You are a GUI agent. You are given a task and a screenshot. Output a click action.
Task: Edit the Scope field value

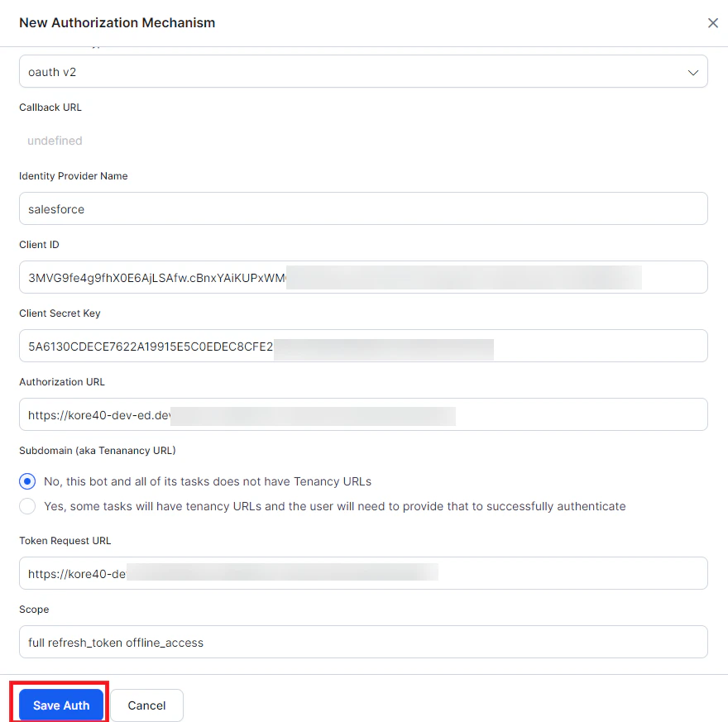pyautogui.click(x=364, y=642)
